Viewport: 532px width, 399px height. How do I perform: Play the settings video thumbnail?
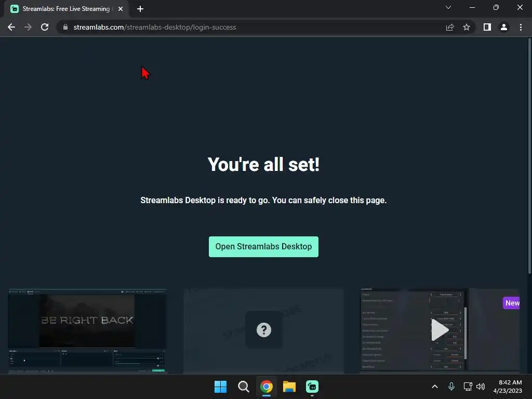440,330
